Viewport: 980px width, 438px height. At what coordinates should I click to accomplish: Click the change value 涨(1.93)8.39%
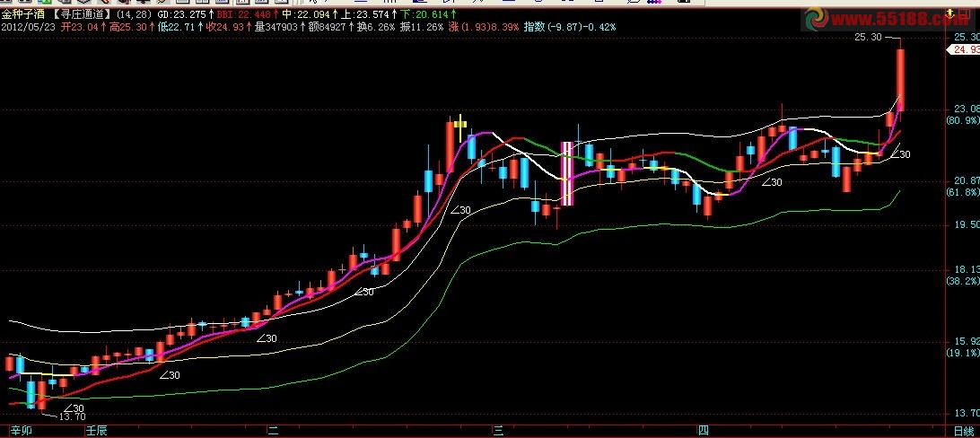[x=484, y=27]
